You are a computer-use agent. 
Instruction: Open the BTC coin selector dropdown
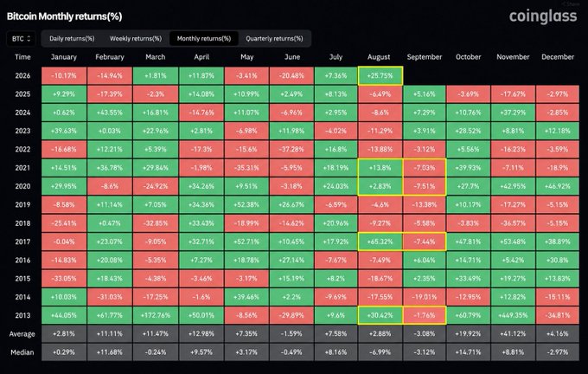(x=21, y=39)
